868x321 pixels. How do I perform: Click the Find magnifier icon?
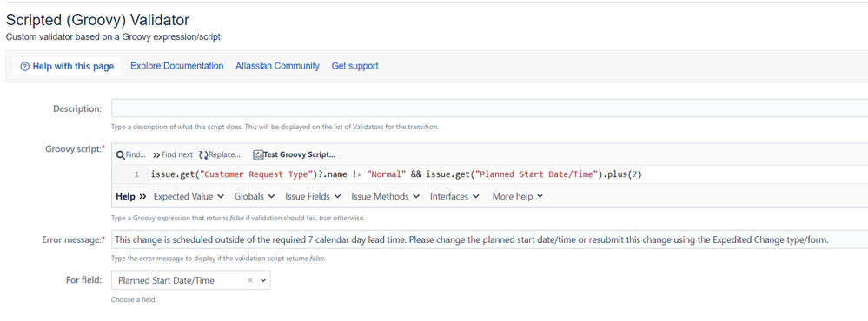coord(120,154)
